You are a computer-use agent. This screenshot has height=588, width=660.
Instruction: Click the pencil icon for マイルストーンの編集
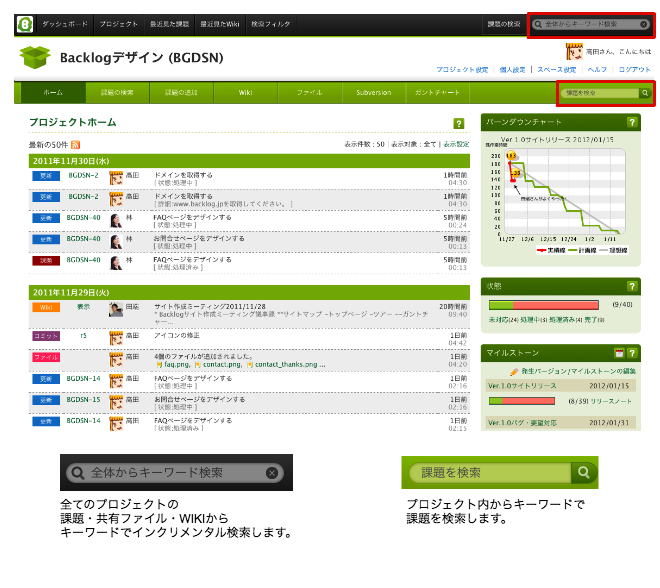click(514, 372)
